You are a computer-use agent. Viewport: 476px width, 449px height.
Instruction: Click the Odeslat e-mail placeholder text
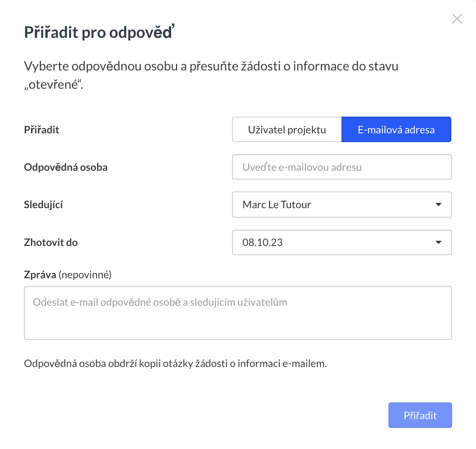coord(160,302)
